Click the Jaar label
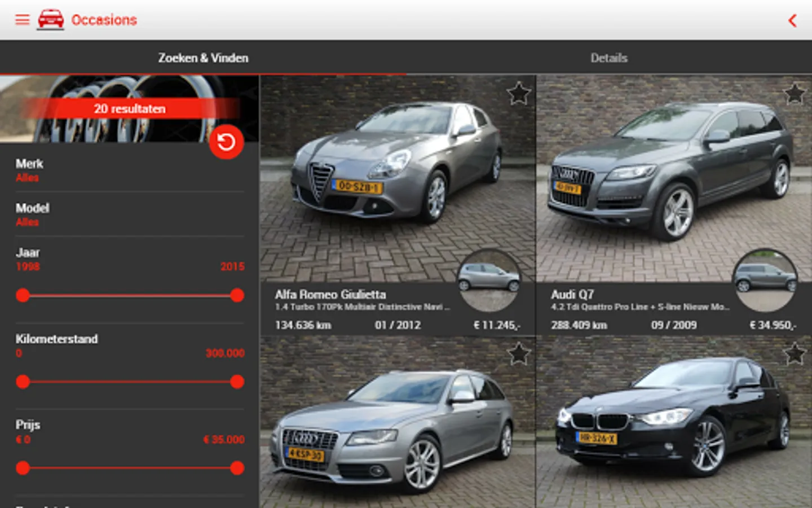Viewport: 812px width, 508px height. pyautogui.click(x=28, y=252)
